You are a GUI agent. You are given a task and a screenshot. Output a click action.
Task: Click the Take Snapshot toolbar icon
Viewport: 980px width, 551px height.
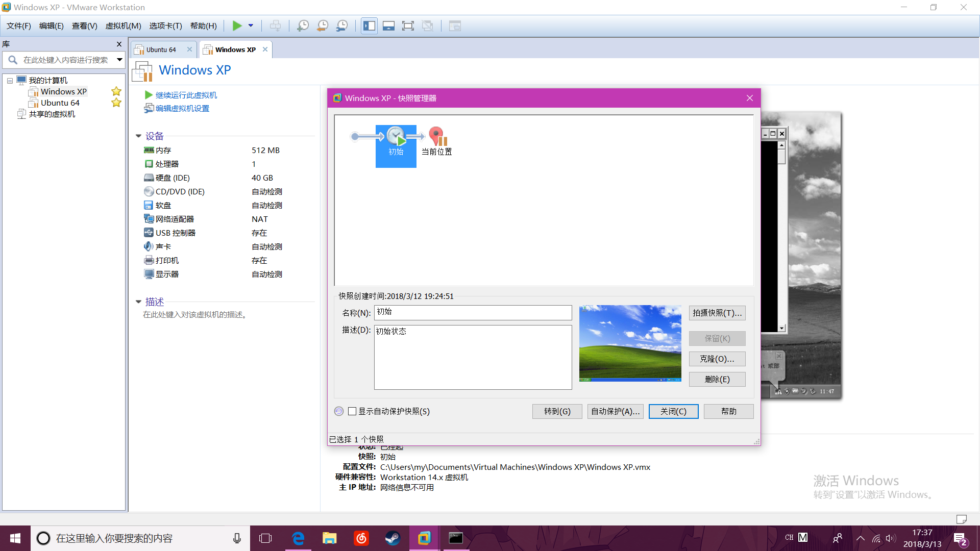coord(303,26)
